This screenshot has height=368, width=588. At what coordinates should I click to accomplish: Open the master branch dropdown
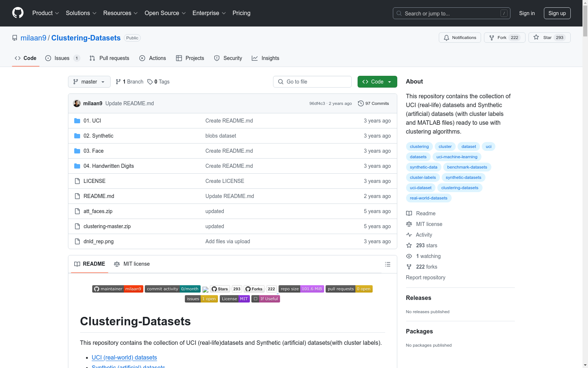pos(89,82)
